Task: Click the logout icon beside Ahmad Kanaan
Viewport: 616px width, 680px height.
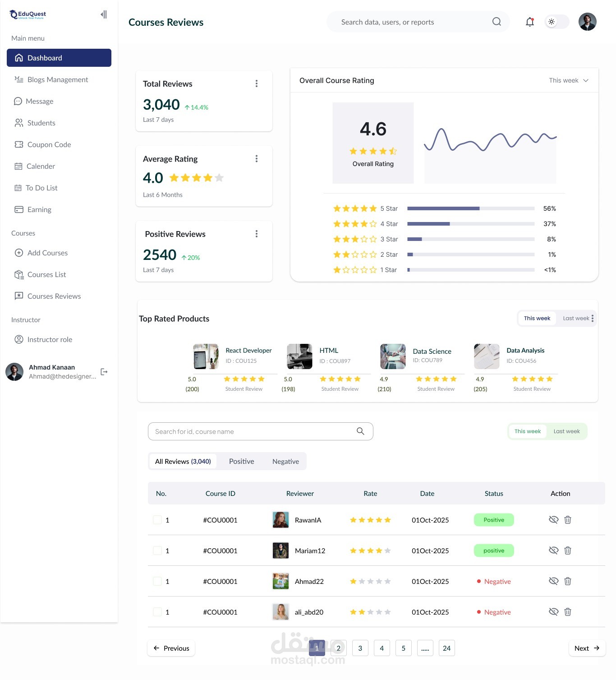Action: click(104, 372)
